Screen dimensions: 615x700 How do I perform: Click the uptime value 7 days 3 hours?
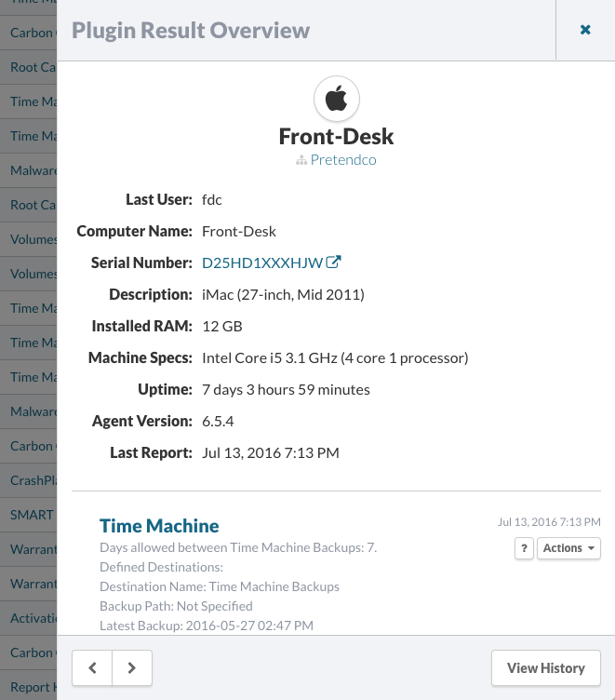[286, 390]
